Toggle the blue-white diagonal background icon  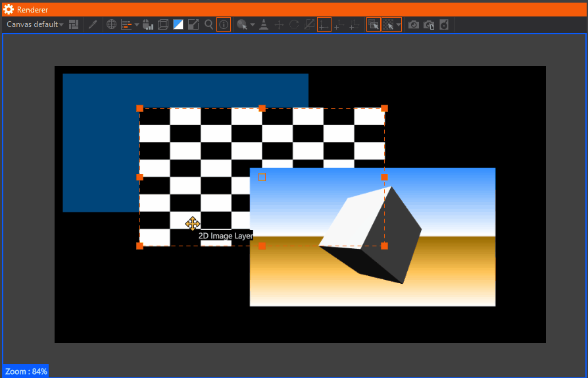(178, 24)
